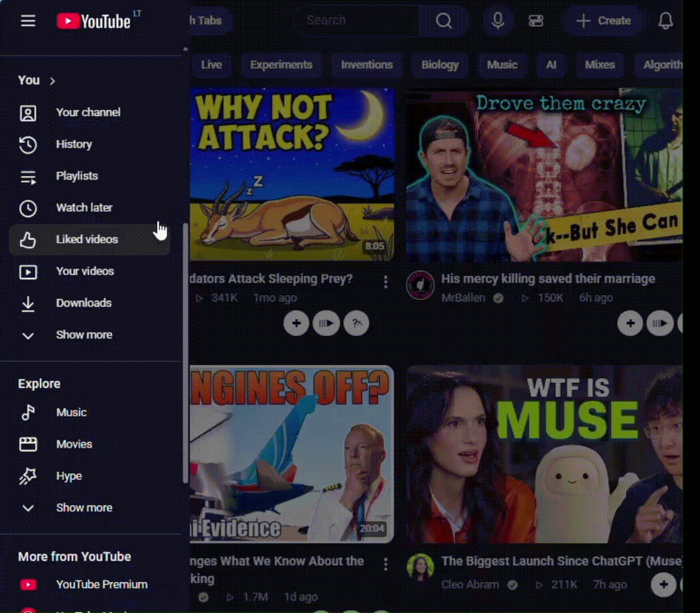Click '1.7M' view count text
The height and width of the screenshot is (613, 700).
click(255, 597)
